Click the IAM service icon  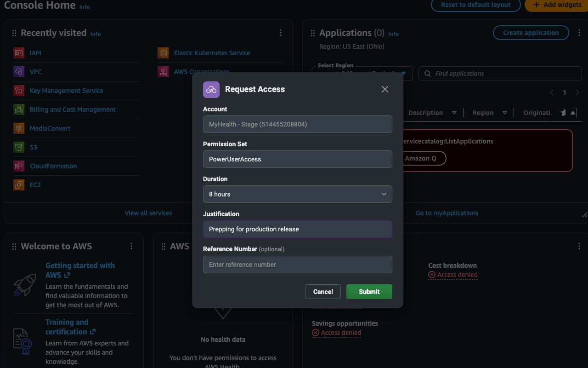coord(19,53)
